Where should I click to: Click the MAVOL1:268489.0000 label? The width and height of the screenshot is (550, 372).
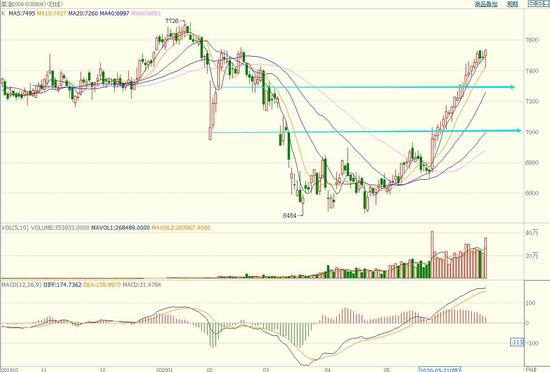tap(120, 228)
